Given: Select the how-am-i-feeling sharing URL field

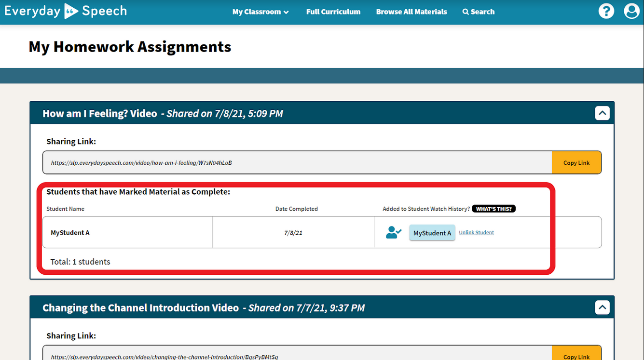Looking at the screenshot, I should pyautogui.click(x=297, y=163).
